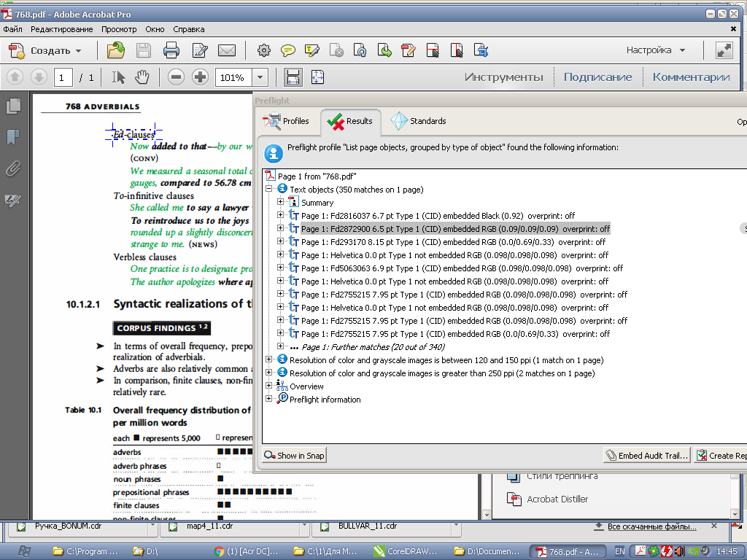Click the EN language indicator in tray

click(x=620, y=551)
